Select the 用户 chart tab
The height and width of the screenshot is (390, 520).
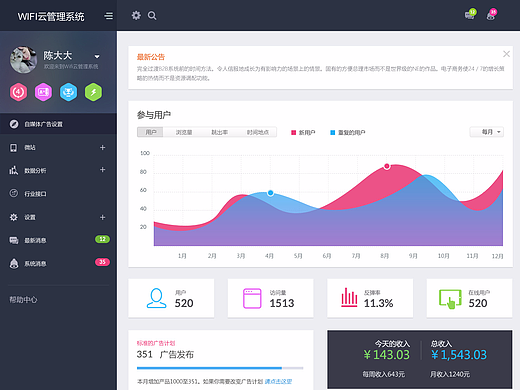(150, 132)
